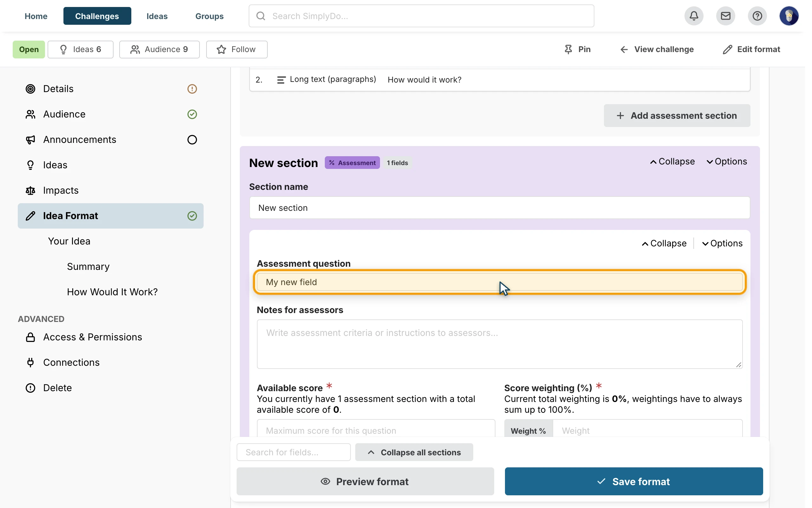
Task: Focus the Notes for assessors textarea
Action: [500, 344]
